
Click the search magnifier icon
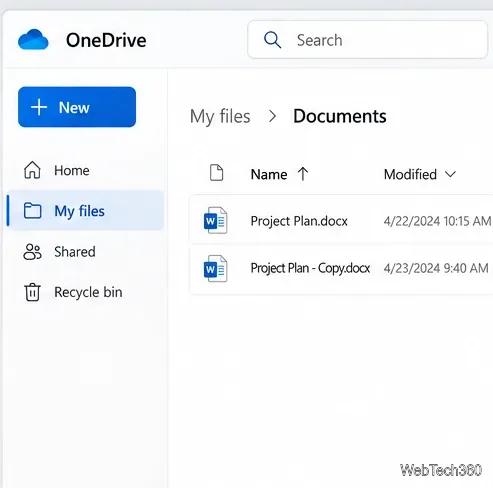272,40
